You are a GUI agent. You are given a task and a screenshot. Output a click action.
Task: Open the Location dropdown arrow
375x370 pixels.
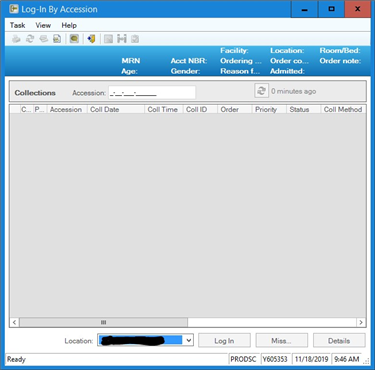click(x=189, y=340)
